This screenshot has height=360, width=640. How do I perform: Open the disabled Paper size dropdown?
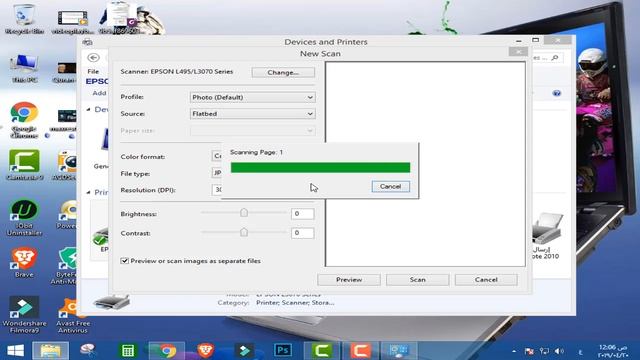(x=253, y=131)
